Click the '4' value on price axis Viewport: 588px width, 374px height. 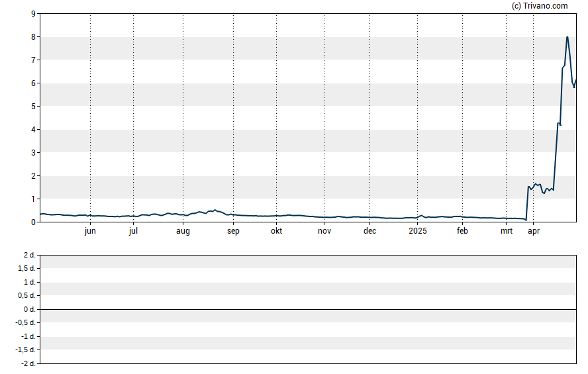tap(33, 130)
